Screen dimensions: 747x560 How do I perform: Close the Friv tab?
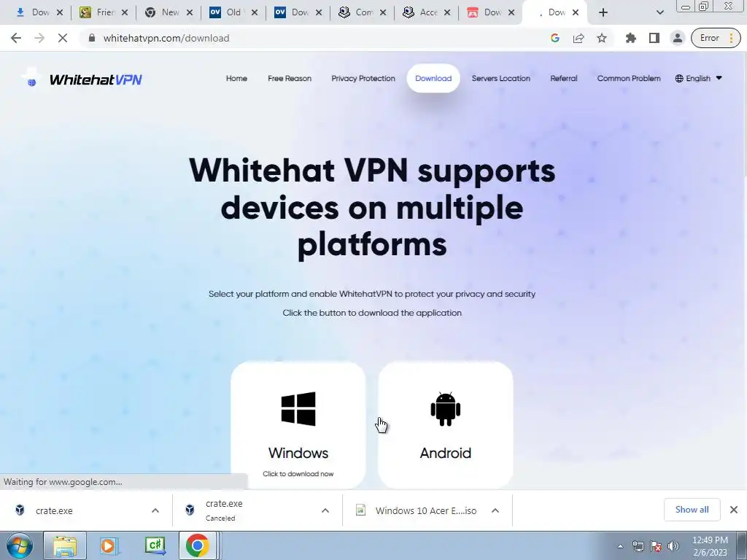[125, 13]
